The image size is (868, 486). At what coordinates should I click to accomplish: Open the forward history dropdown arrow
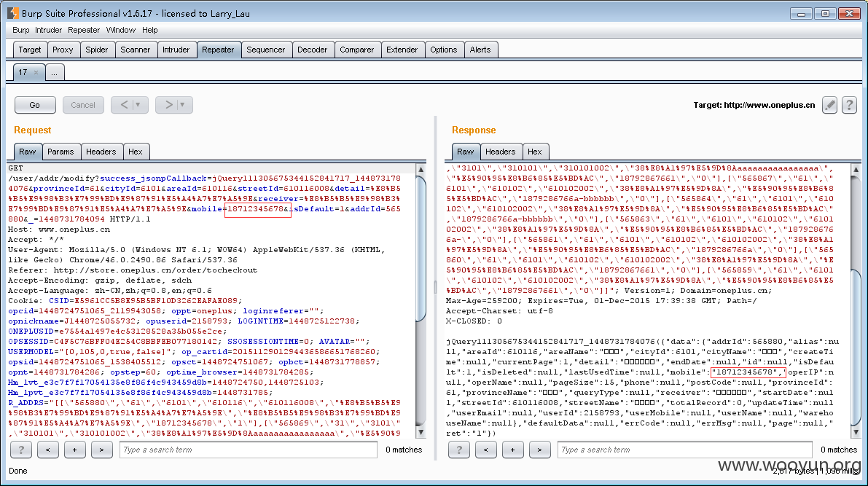click(182, 105)
